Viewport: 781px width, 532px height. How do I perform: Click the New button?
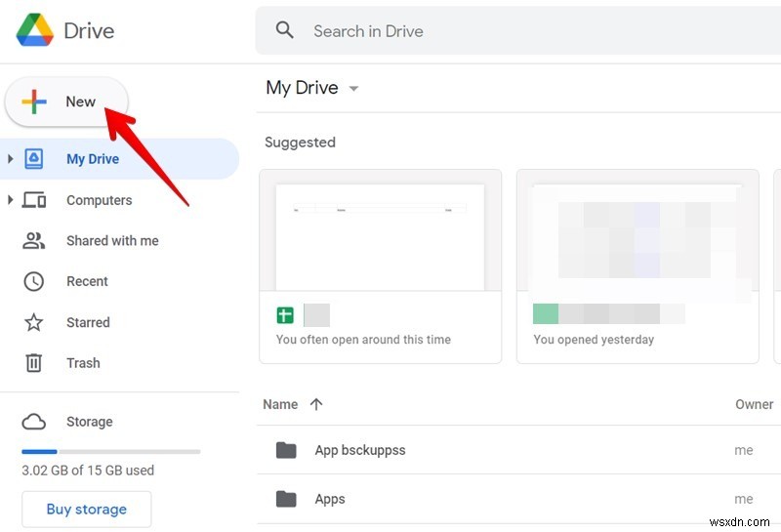pos(66,102)
